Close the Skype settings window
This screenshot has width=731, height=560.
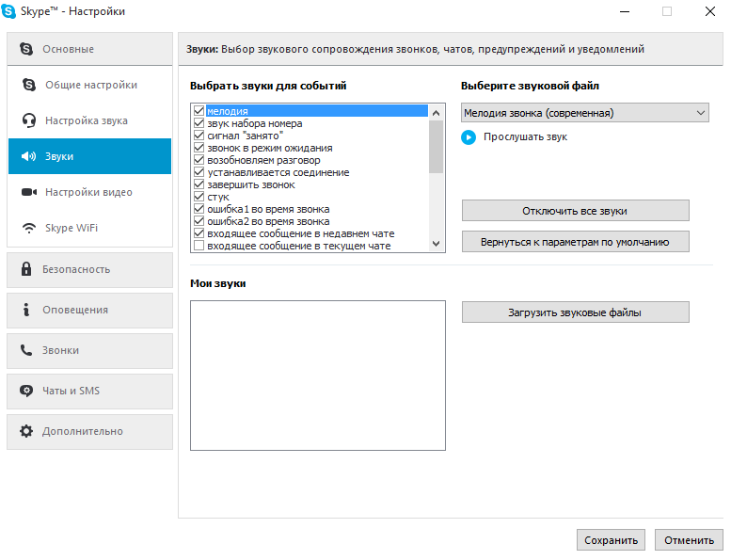tap(709, 11)
